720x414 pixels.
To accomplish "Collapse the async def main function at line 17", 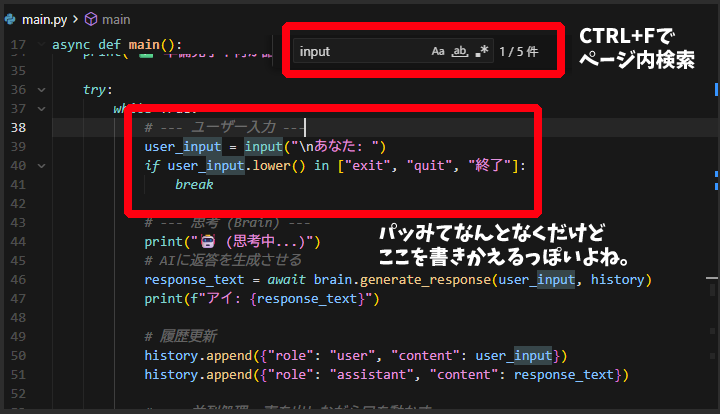I will click(x=40, y=46).
